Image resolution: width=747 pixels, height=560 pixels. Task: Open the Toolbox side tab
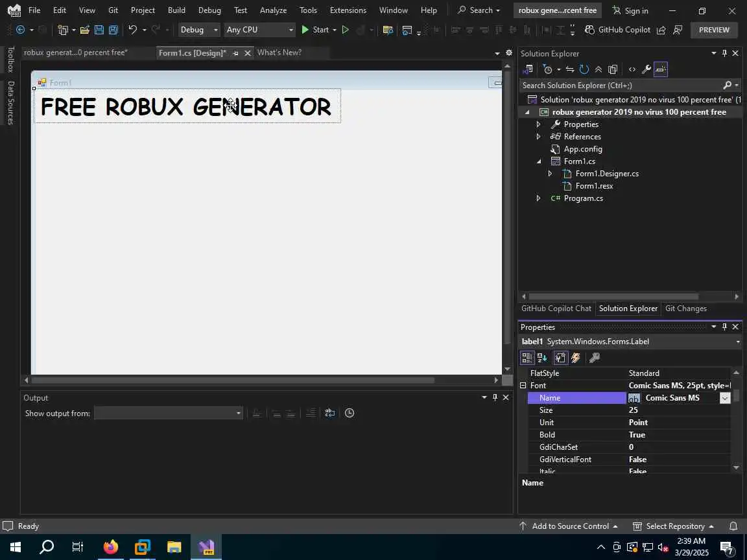pos(10,60)
